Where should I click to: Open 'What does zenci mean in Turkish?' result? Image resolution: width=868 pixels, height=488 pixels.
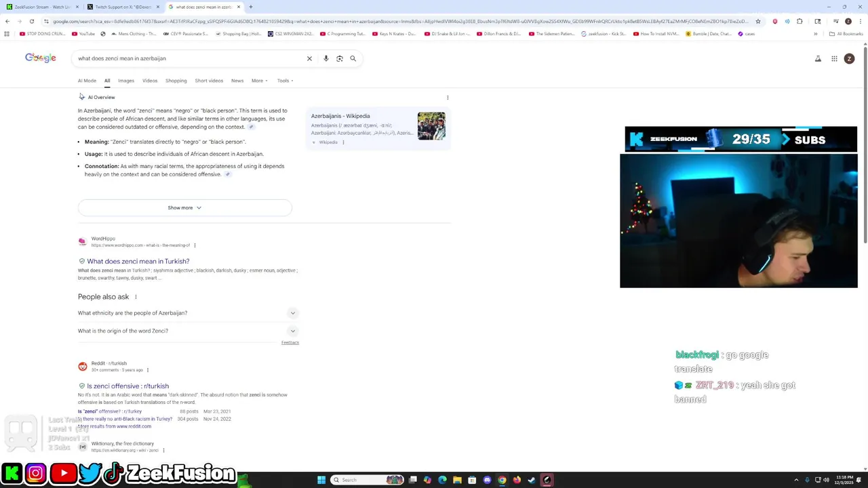[x=138, y=262]
